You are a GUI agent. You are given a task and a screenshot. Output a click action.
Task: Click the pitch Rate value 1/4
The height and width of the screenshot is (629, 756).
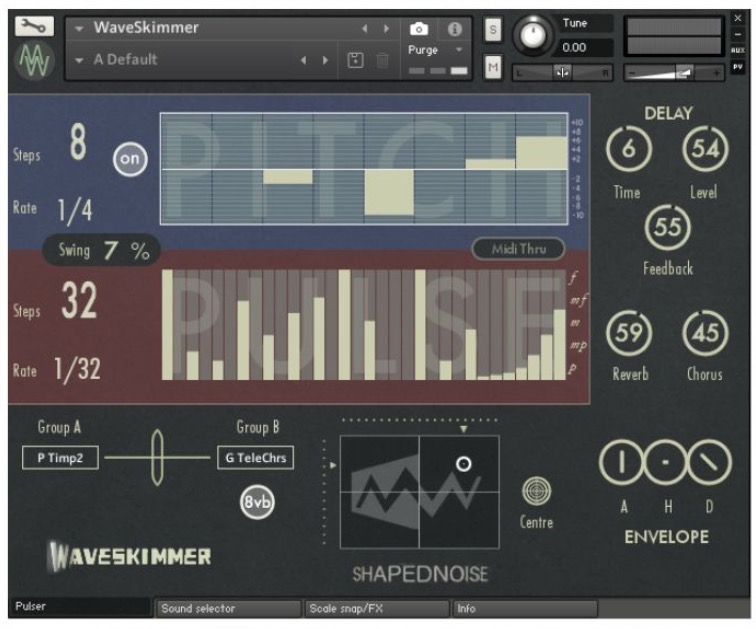coord(75,210)
